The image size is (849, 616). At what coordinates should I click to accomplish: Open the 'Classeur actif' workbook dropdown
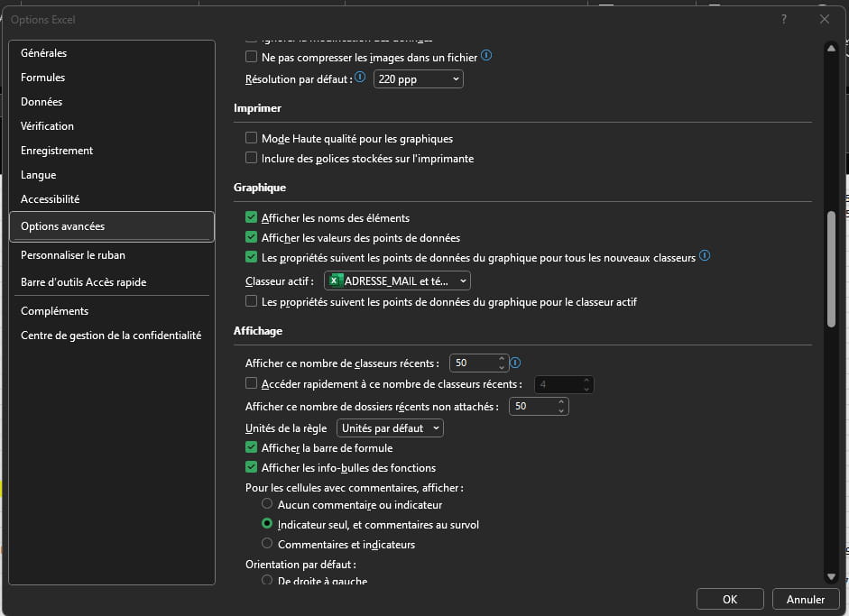coord(397,280)
